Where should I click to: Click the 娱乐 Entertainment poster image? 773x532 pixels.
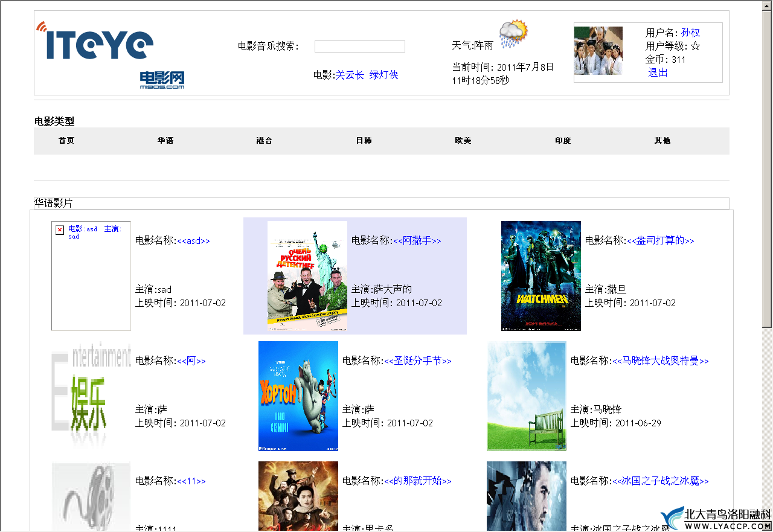(x=91, y=396)
